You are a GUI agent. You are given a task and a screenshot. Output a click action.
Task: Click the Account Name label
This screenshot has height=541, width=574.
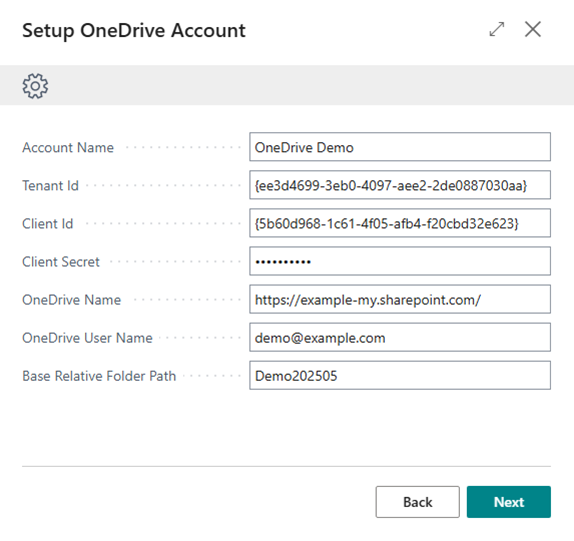point(68,148)
